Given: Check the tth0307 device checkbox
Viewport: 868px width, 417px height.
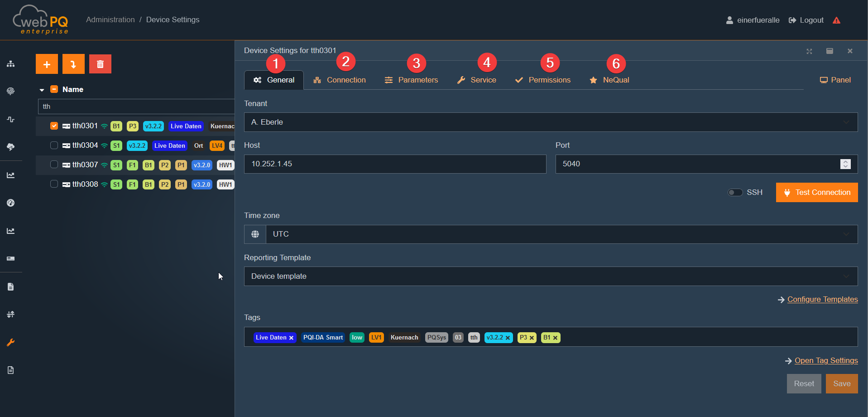Looking at the screenshot, I should 54,165.
